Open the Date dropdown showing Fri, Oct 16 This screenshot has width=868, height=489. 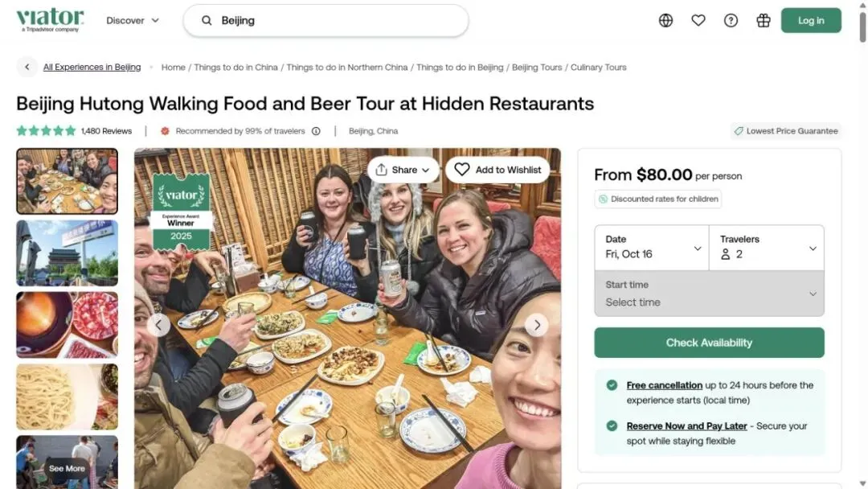tap(652, 247)
